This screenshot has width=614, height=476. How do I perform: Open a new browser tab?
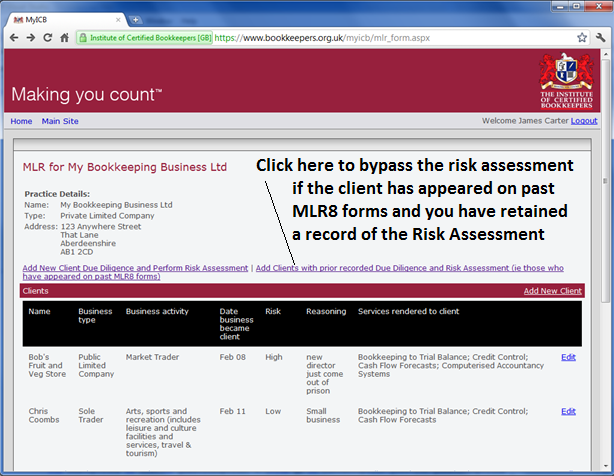(135, 20)
